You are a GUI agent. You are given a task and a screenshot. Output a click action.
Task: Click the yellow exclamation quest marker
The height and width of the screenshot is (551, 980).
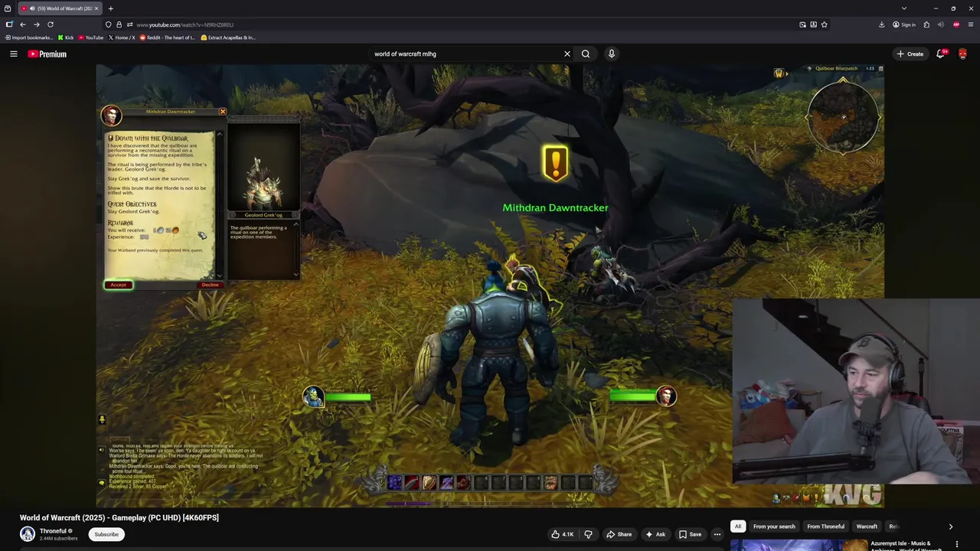556,164
